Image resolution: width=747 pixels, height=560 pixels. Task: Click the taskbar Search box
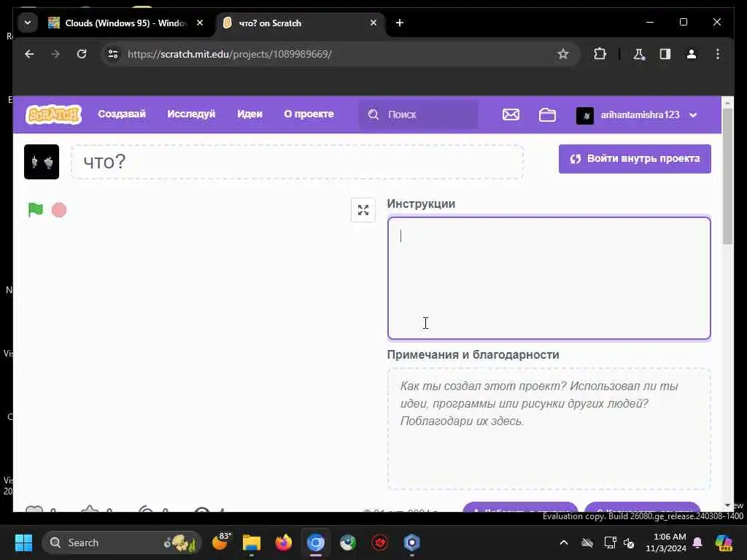click(122, 542)
